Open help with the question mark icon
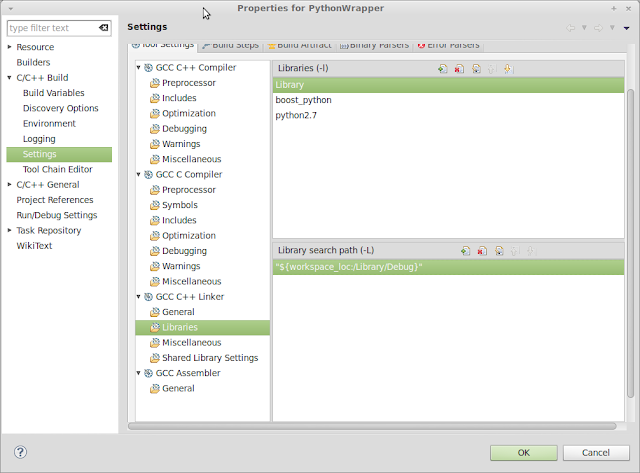Image resolution: width=640 pixels, height=473 pixels. pyautogui.click(x=20, y=452)
